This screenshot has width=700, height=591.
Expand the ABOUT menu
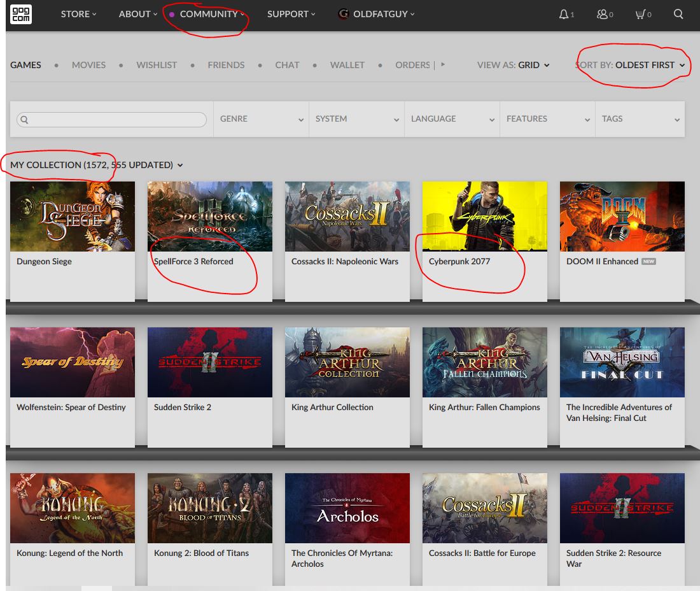point(138,14)
